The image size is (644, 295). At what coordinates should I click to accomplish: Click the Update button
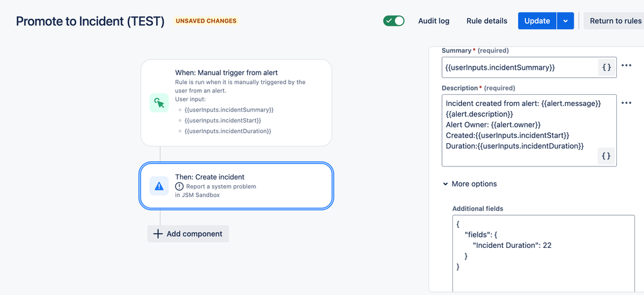click(x=538, y=21)
